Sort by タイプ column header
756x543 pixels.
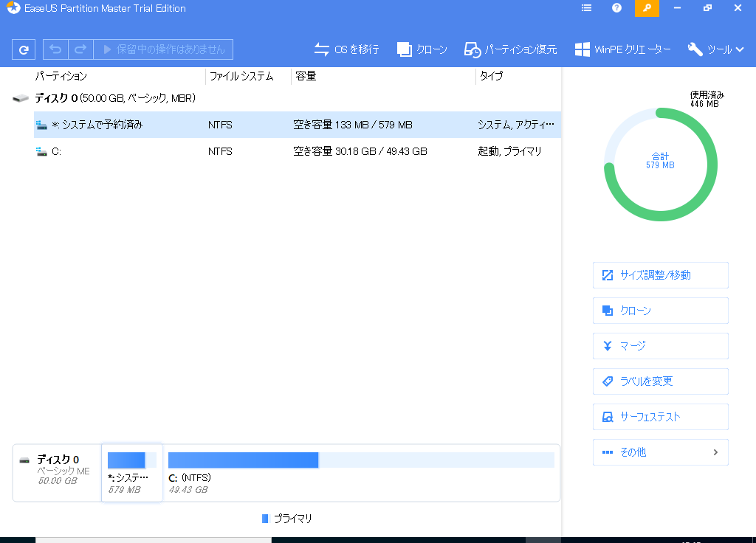[491, 76]
